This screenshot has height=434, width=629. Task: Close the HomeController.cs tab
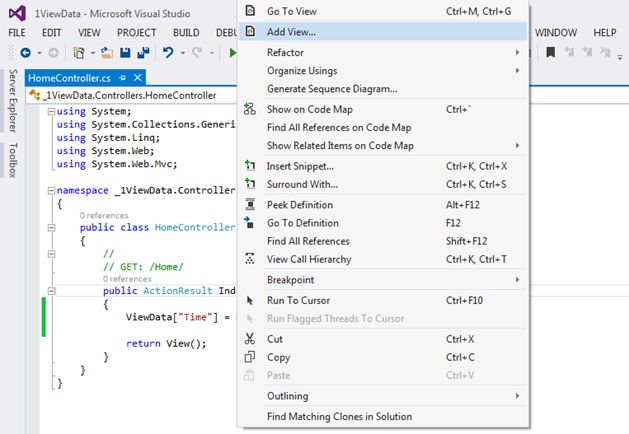pyautogui.click(x=138, y=77)
